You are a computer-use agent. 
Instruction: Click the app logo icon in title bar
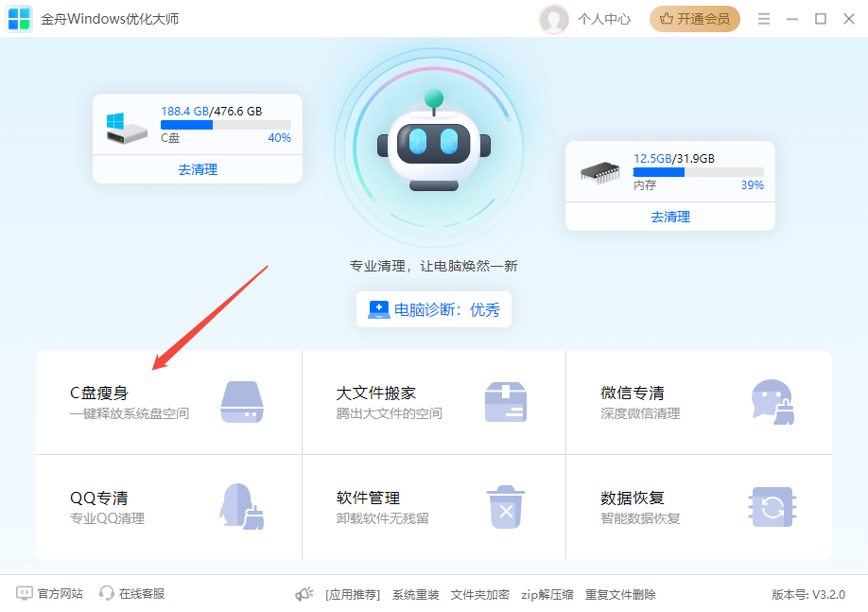(19, 18)
